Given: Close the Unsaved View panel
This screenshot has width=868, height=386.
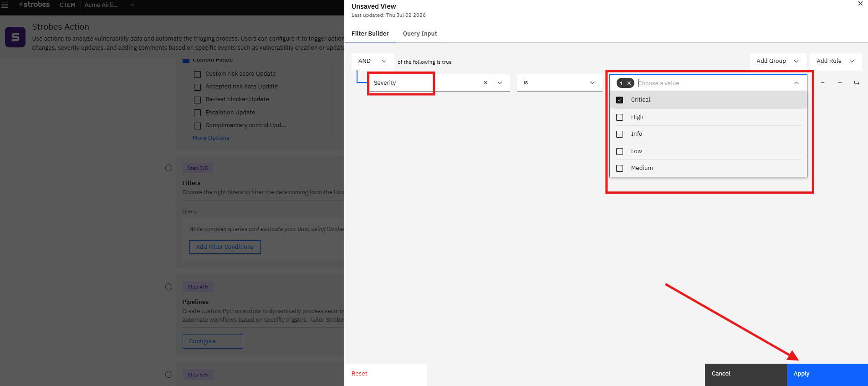Looking at the screenshot, I should coord(860,4).
